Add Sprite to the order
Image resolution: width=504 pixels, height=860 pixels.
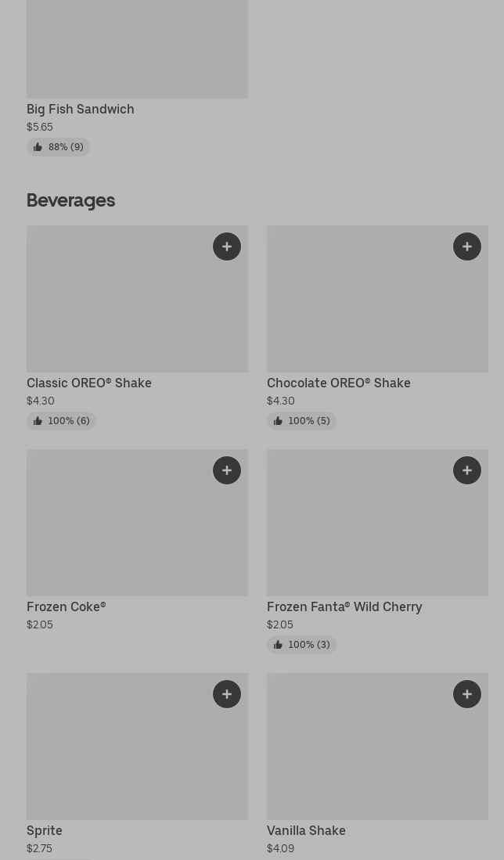[x=227, y=694]
